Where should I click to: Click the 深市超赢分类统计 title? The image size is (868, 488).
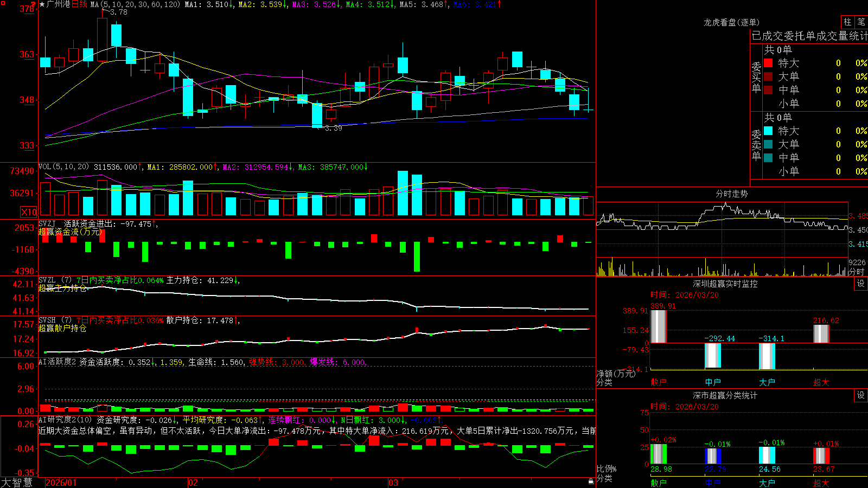coord(725,395)
